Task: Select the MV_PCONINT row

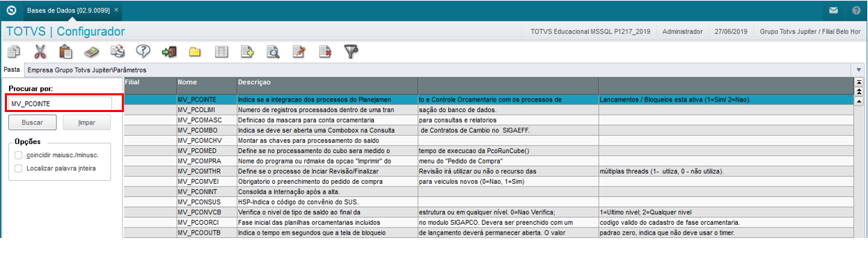Action: tap(489, 191)
